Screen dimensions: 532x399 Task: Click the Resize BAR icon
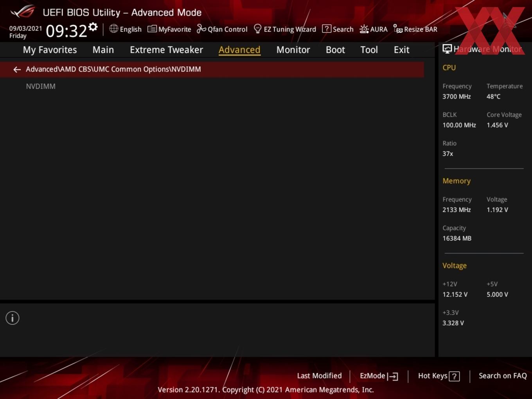(x=398, y=29)
